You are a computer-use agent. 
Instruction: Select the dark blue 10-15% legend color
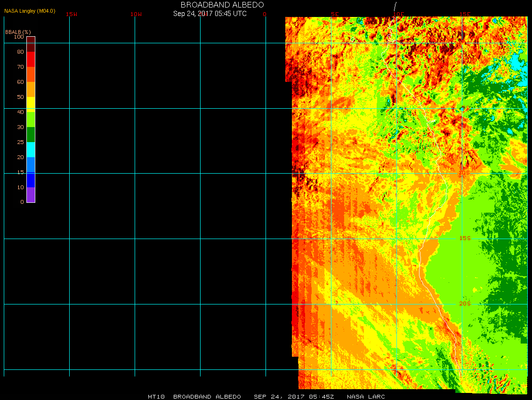pos(31,180)
